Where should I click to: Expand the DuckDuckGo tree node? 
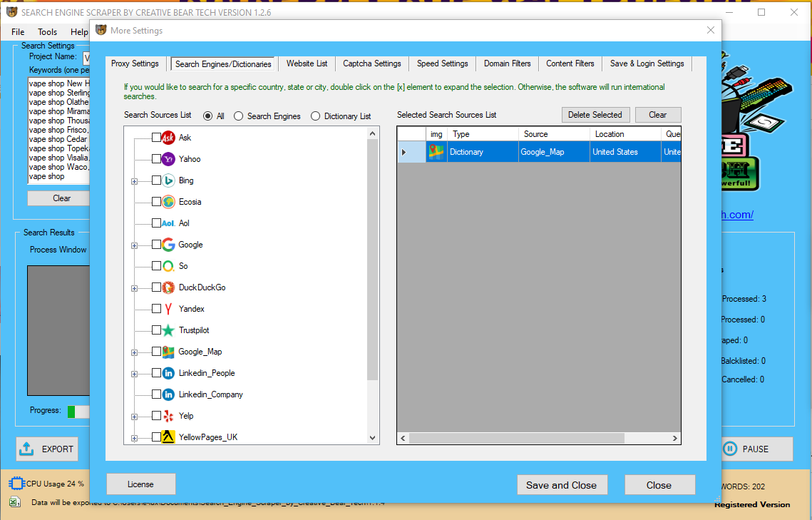[x=134, y=288]
